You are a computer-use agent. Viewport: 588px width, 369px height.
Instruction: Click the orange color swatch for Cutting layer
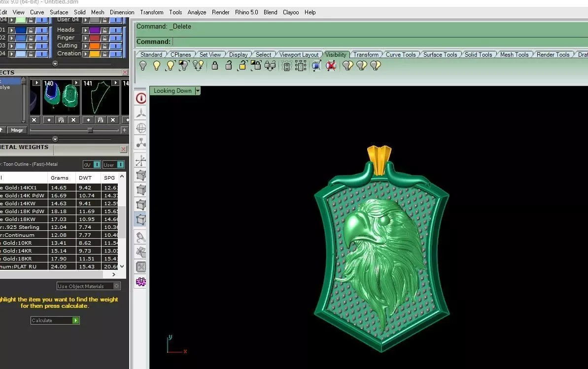pos(95,46)
